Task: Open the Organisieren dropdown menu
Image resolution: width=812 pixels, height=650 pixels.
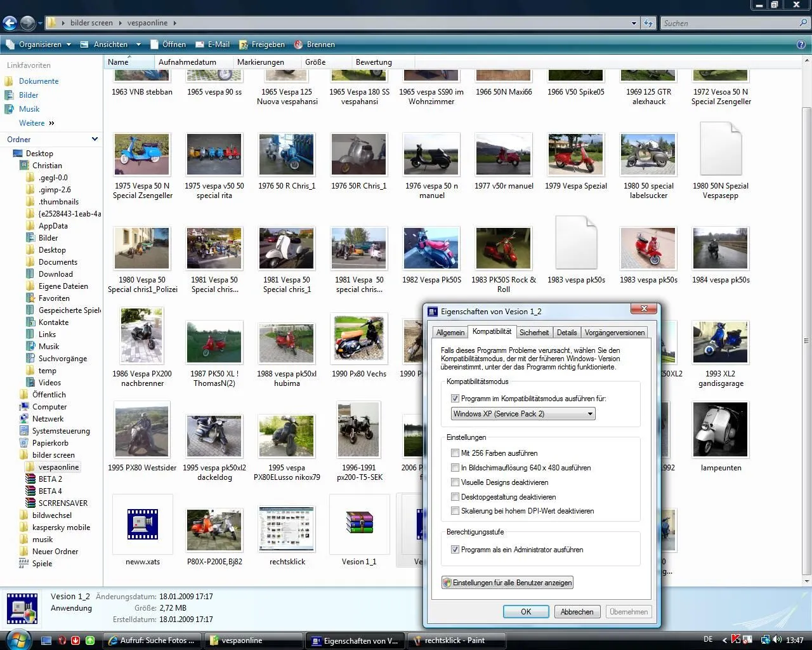Action: point(39,44)
